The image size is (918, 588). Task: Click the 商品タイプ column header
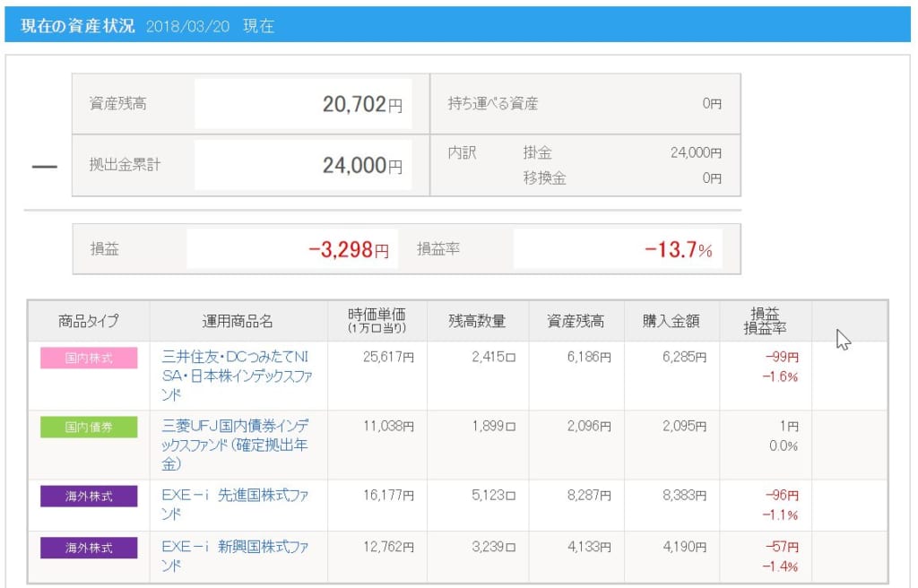[x=89, y=321]
